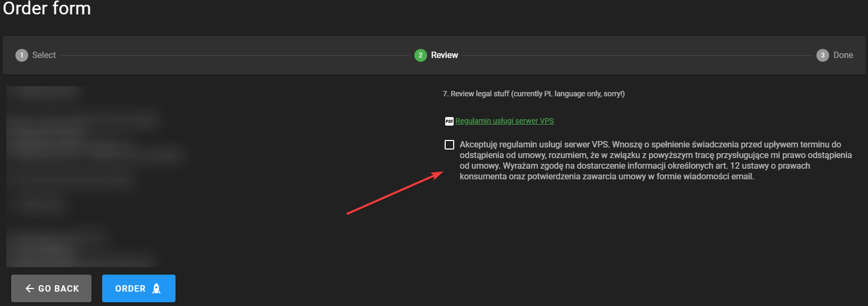
Task: Open the 'Regulamin usługi serwer VPS' link
Action: (x=504, y=121)
